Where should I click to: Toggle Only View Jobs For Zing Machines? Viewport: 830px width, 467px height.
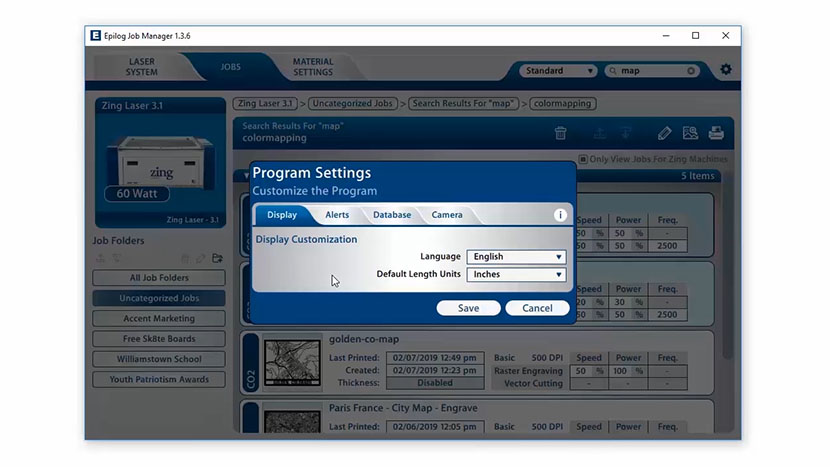[583, 159]
